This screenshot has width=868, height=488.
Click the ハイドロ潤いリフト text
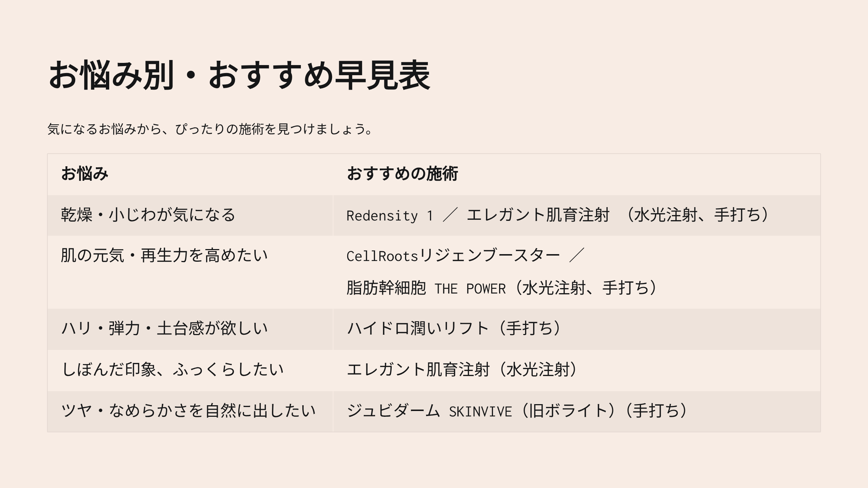pyautogui.click(x=418, y=329)
